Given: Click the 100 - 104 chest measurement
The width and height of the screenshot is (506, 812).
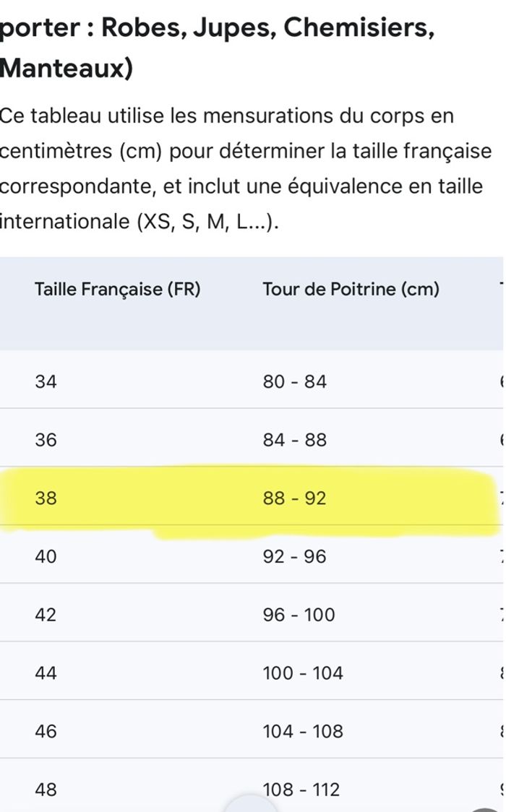Looking at the screenshot, I should [x=303, y=673].
